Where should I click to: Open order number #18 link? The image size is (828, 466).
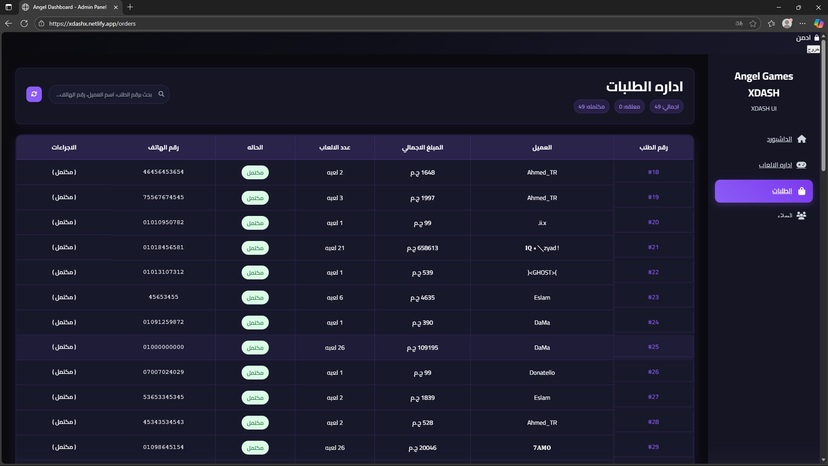[x=653, y=172]
